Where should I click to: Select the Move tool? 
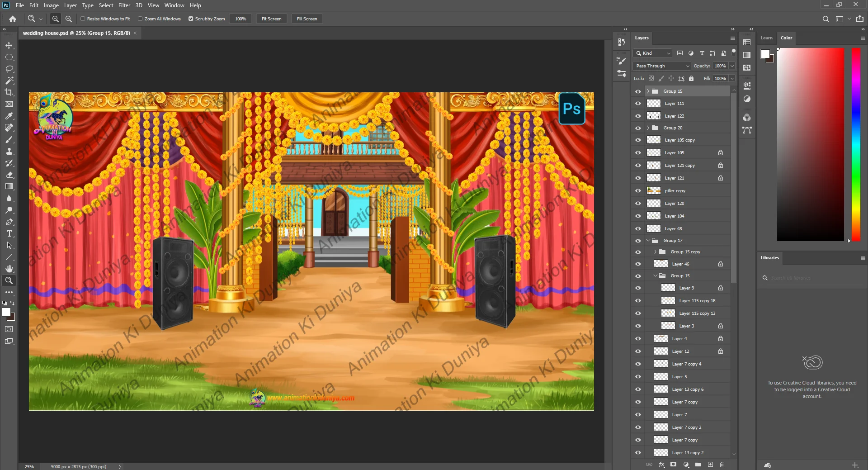[x=9, y=46]
